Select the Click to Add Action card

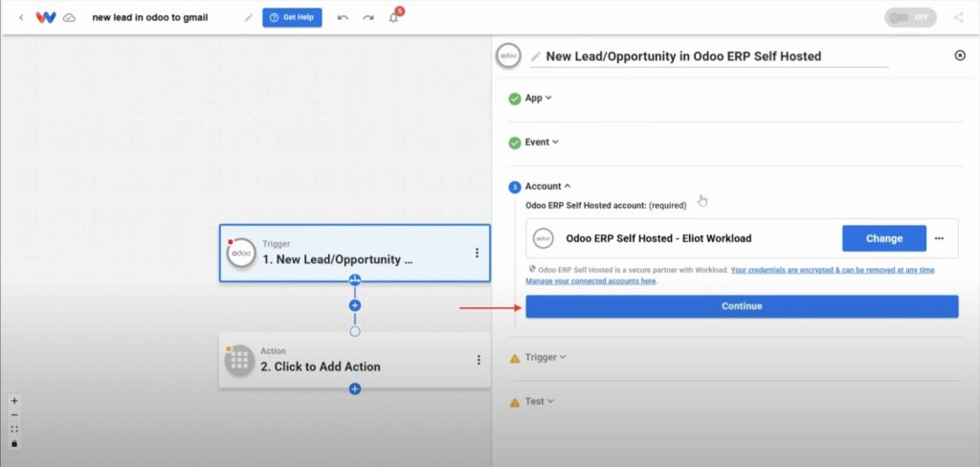[354, 360]
